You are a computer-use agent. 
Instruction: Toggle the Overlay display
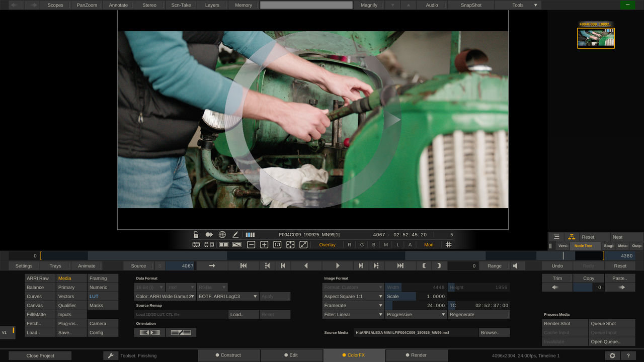[327, 245]
